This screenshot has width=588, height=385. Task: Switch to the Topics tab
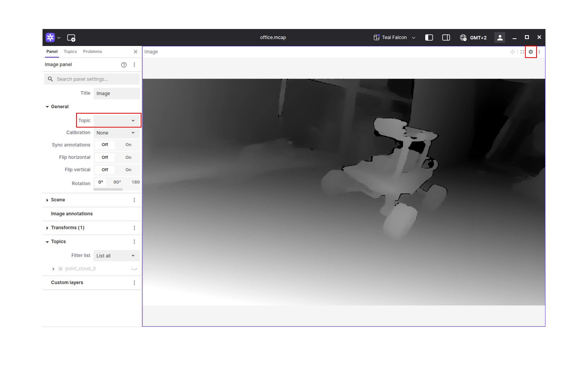pyautogui.click(x=70, y=51)
